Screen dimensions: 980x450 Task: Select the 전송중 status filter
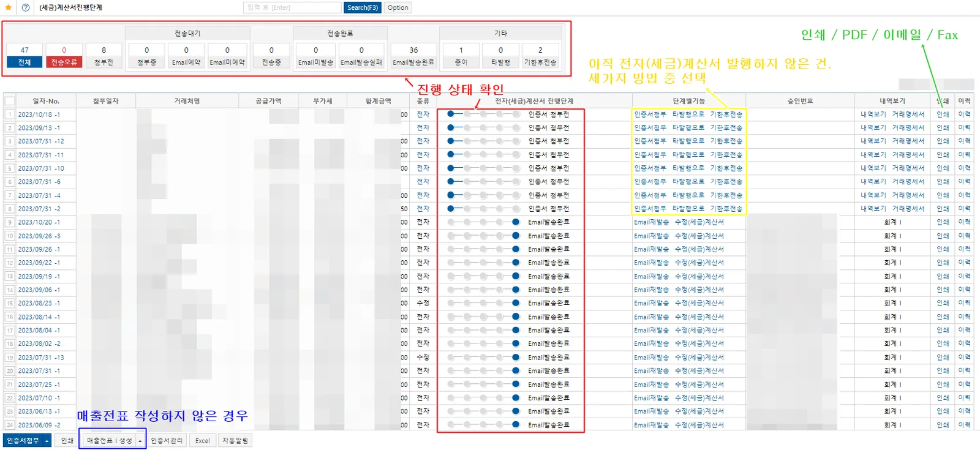pos(271,56)
